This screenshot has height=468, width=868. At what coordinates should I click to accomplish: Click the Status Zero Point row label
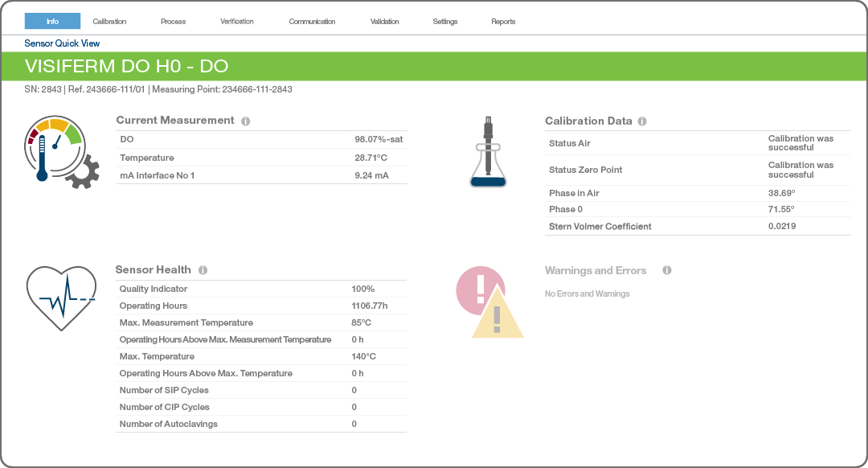[x=586, y=170]
